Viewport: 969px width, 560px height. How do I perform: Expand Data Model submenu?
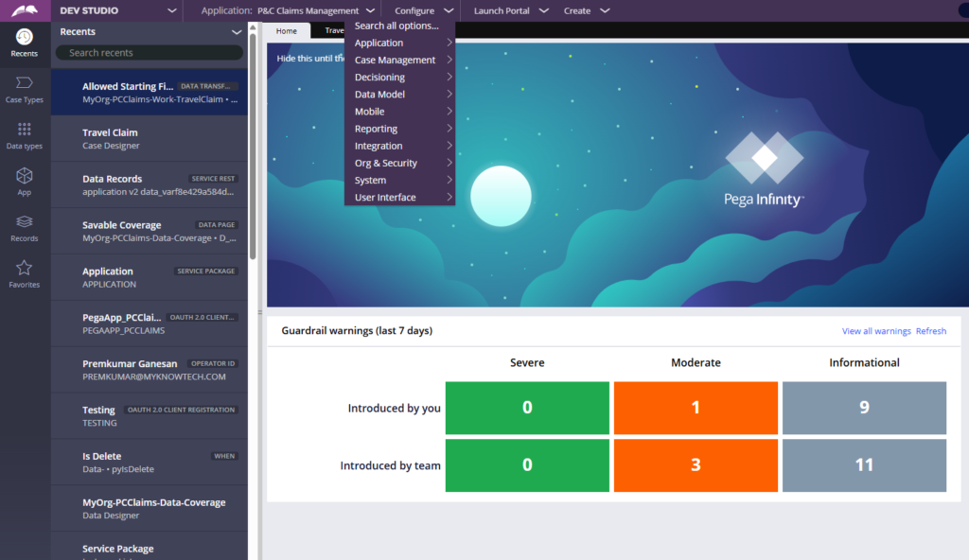(399, 95)
